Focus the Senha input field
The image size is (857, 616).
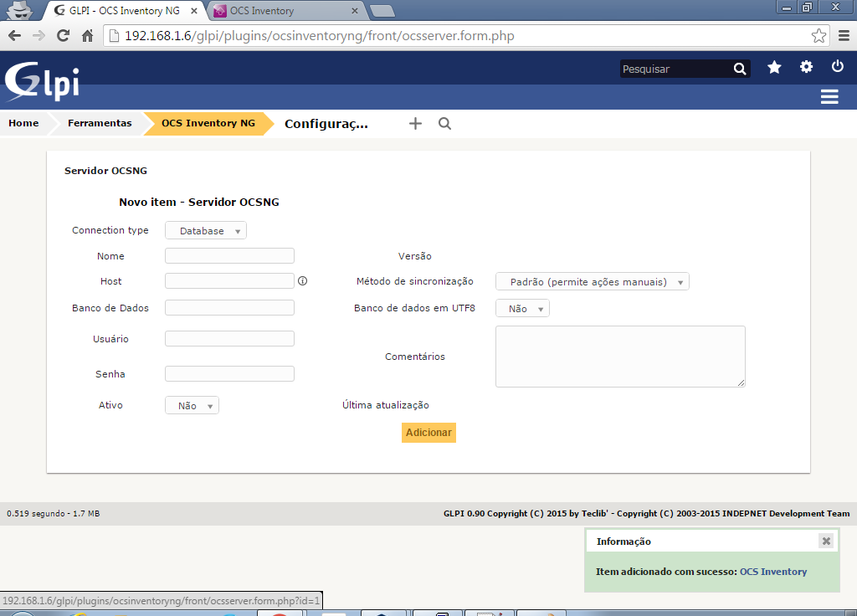coord(229,374)
